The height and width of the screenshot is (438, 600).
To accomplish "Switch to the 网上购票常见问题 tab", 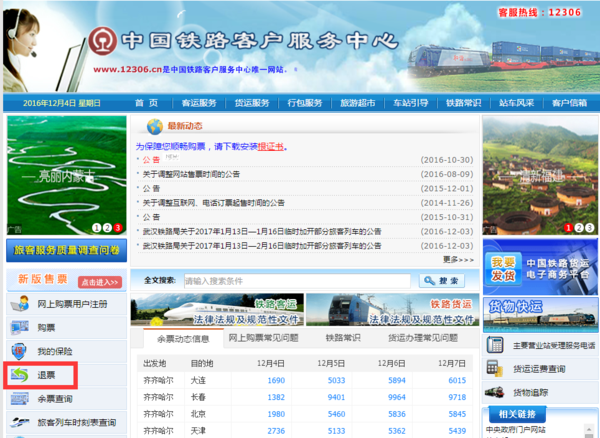I will (x=263, y=338).
